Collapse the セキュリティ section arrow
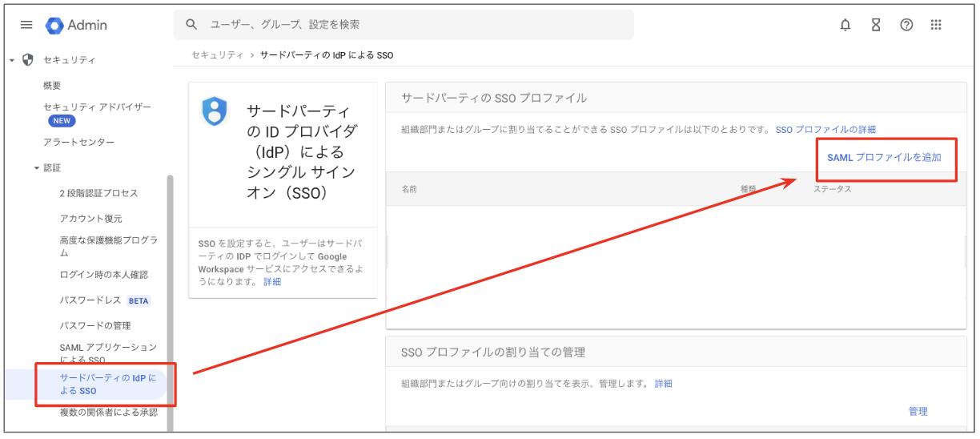 12,60
